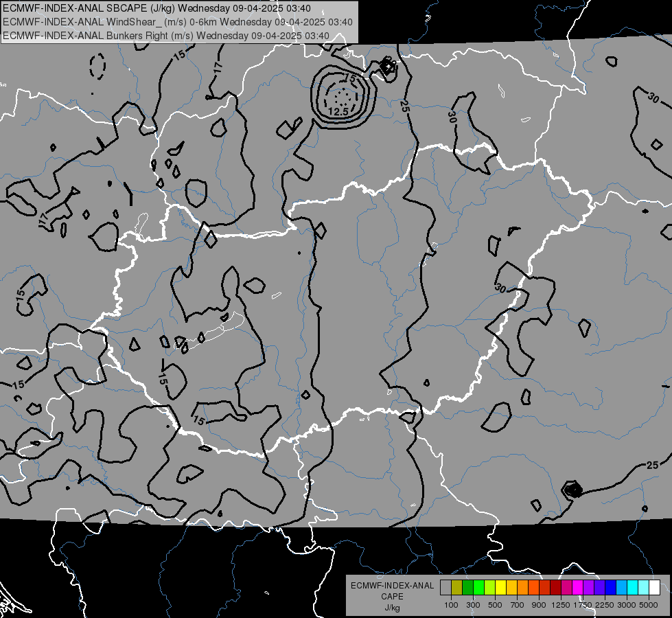Select the brick red swatch right of the 900 tick
The width and height of the screenshot is (672, 618).
coord(545,587)
